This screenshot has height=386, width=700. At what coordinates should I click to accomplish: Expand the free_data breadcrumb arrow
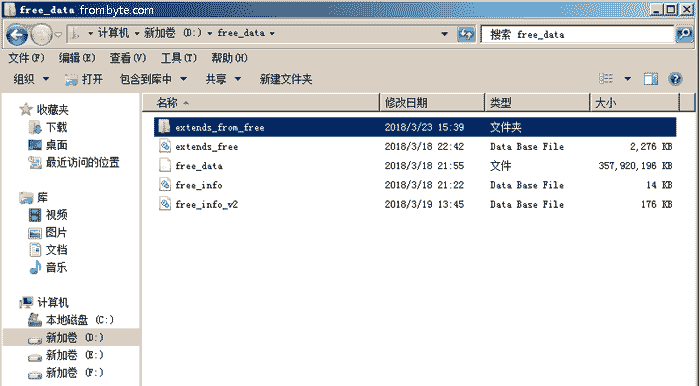pos(272,33)
